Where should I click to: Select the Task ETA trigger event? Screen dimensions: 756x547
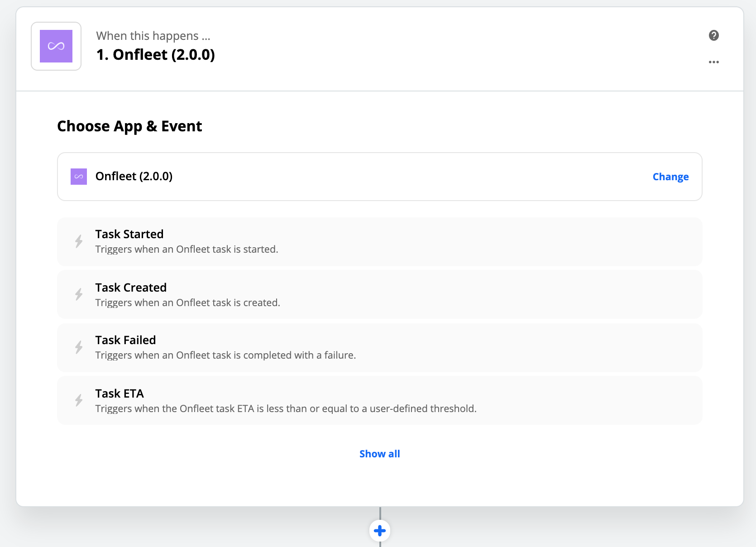coord(380,401)
